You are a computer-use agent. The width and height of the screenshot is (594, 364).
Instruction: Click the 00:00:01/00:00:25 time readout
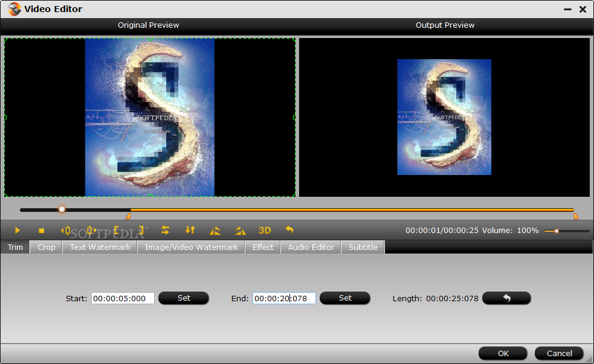point(442,231)
